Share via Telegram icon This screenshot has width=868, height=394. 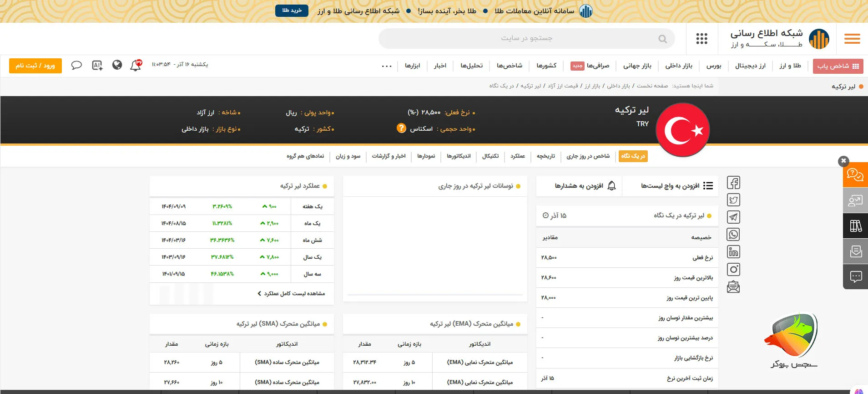(x=733, y=217)
